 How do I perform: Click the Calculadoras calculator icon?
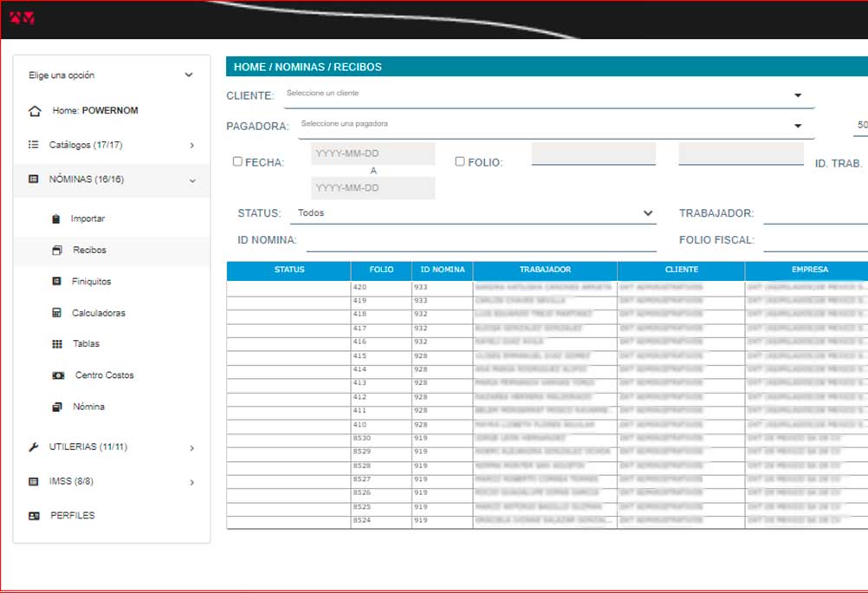[x=57, y=313]
